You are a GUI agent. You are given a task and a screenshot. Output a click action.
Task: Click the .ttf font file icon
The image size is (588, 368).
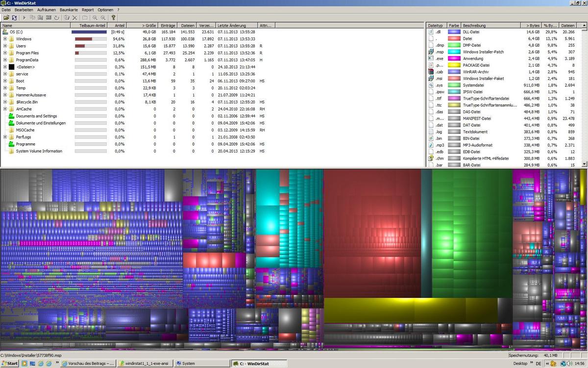click(431, 98)
